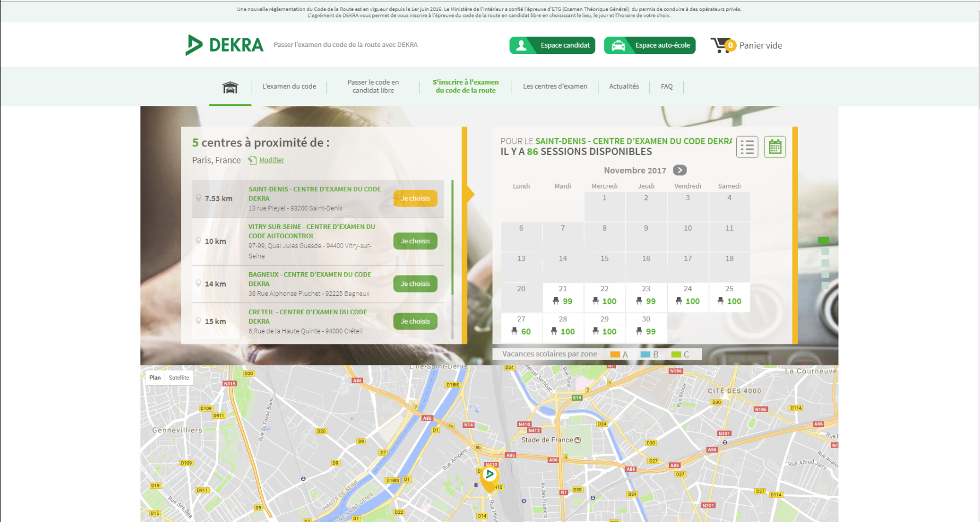The width and height of the screenshot is (980, 522).
Task: Switch map to Satellite view
Action: (179, 378)
